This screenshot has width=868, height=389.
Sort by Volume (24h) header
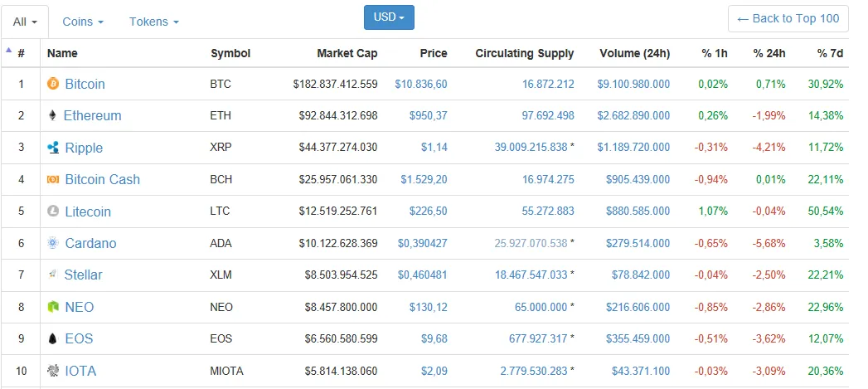click(x=634, y=53)
